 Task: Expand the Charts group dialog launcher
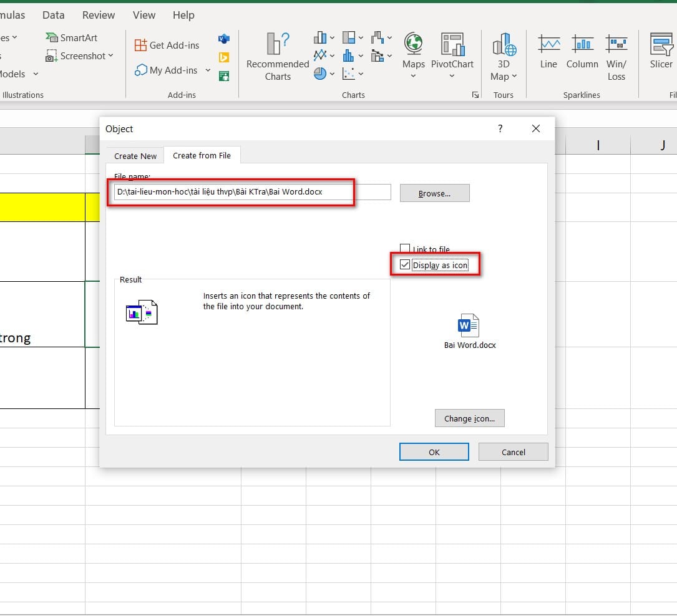[475, 95]
